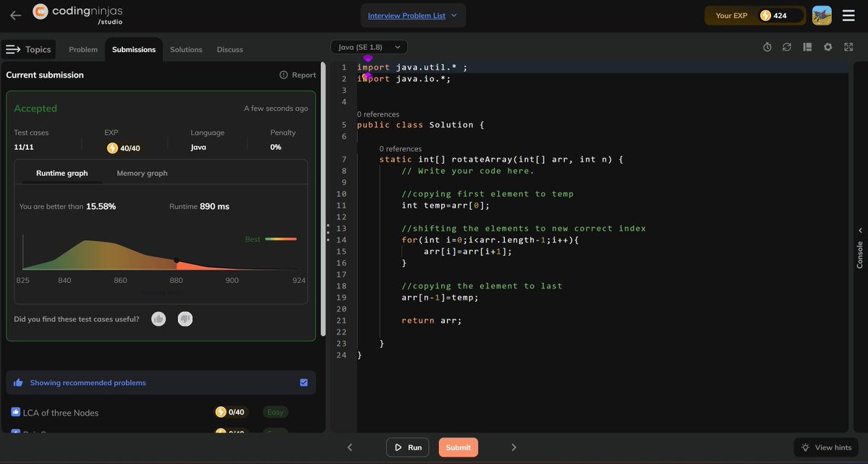Click the Easy difficulty tag for LCA
Image resolution: width=868 pixels, height=464 pixels.
click(275, 412)
